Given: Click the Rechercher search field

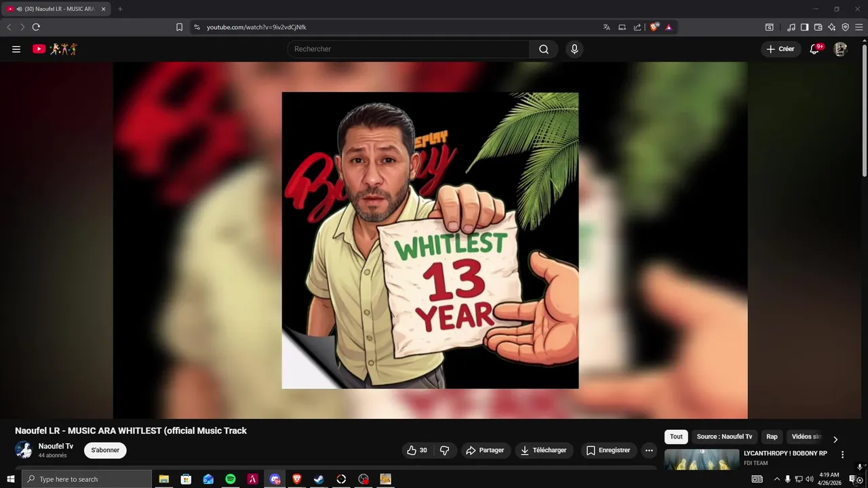Looking at the screenshot, I should pyautogui.click(x=409, y=49).
